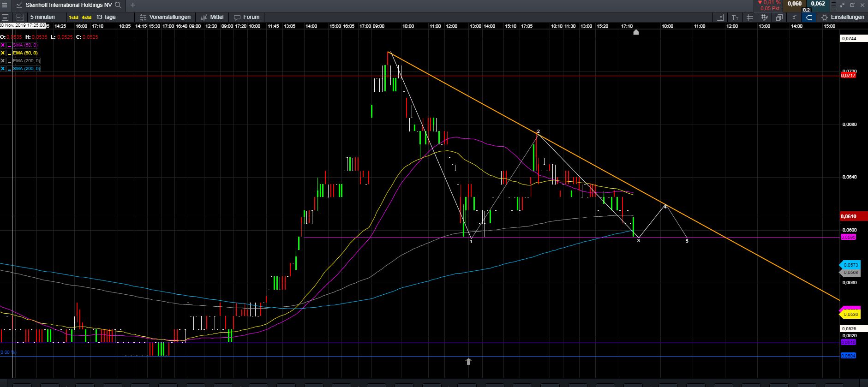Open the Forum panel
The width and height of the screenshot is (868, 387).
coord(247,17)
